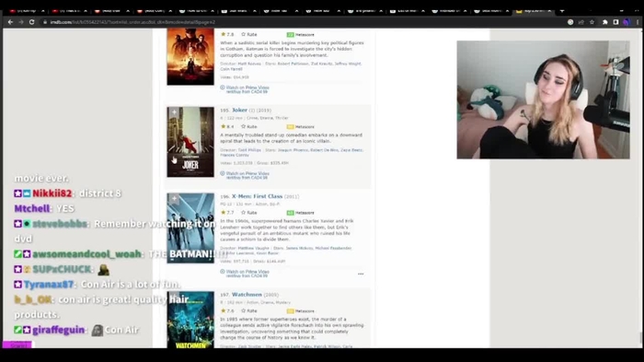Screen dimensions: 644x362
Task: Click chat username Tyranax87
Action: click(x=49, y=285)
